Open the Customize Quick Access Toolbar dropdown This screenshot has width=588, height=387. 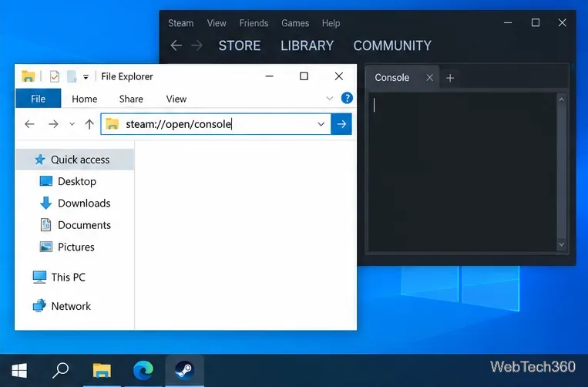pos(86,77)
